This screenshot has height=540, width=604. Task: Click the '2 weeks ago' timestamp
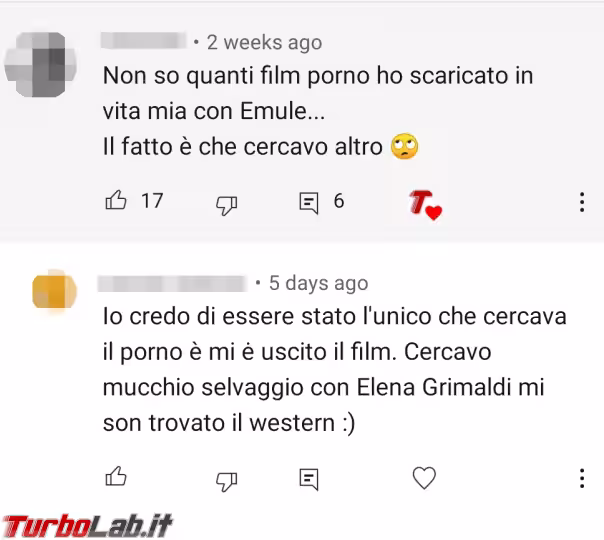coord(264,42)
